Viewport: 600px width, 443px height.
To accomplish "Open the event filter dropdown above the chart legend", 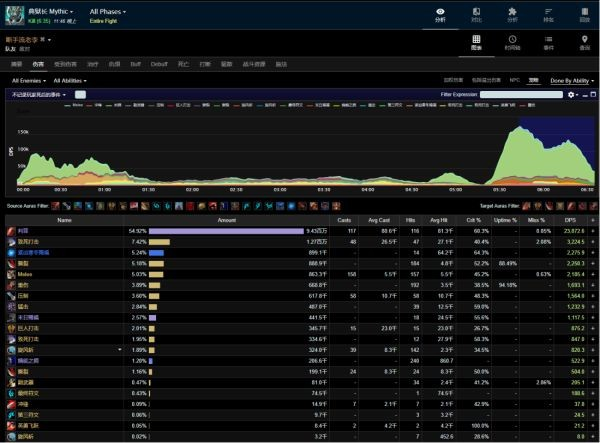I will [x=39, y=94].
